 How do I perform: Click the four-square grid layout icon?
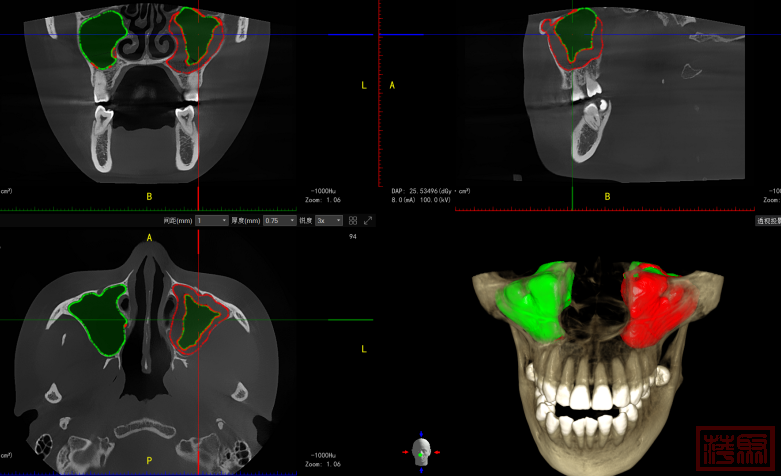click(353, 220)
